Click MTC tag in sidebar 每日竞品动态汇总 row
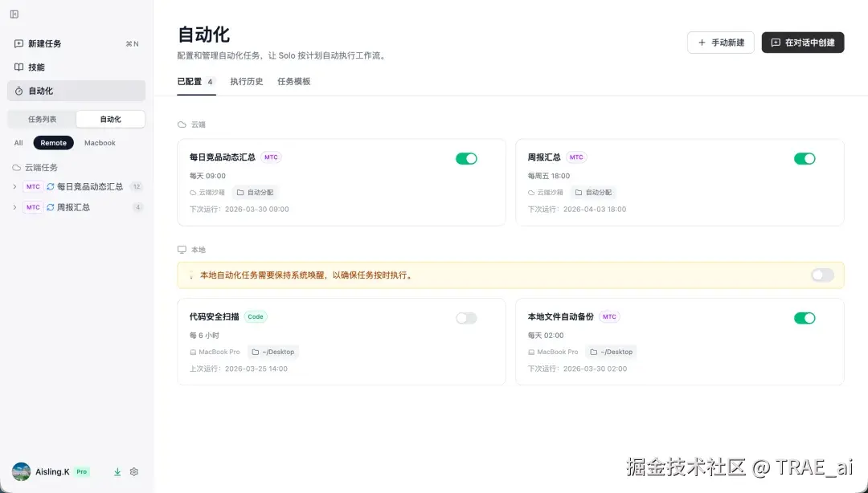The width and height of the screenshot is (868, 493). point(33,187)
